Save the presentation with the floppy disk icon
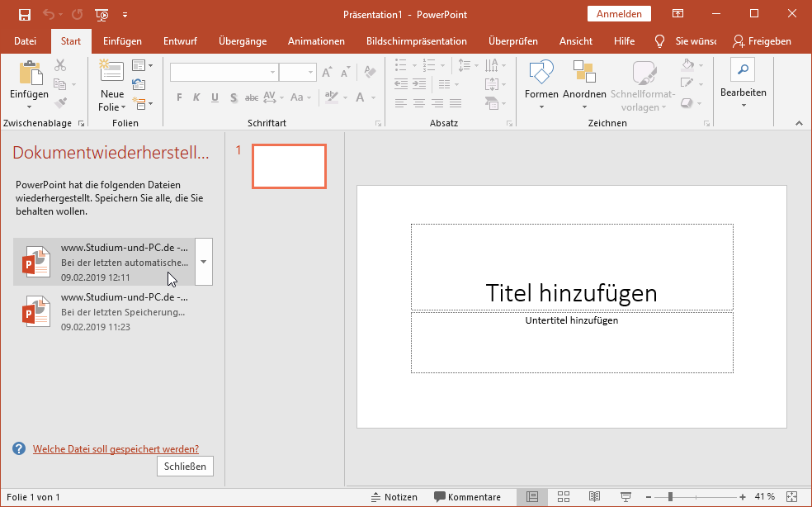 point(24,15)
